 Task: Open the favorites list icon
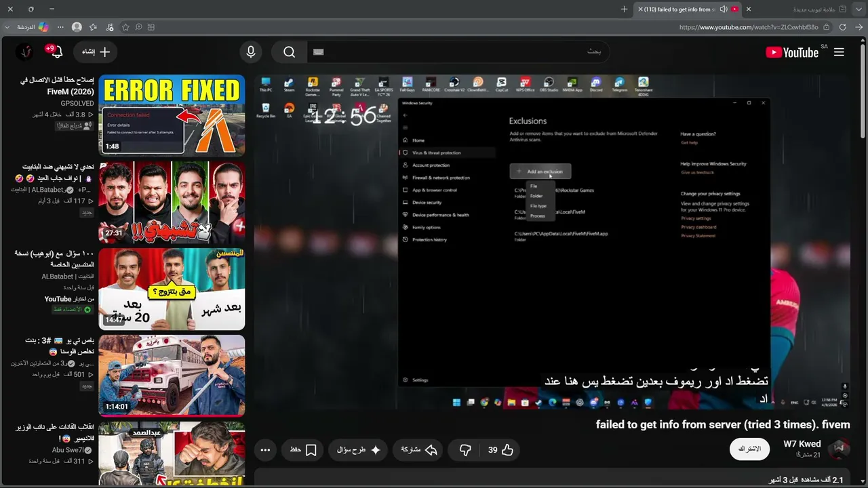(x=94, y=27)
